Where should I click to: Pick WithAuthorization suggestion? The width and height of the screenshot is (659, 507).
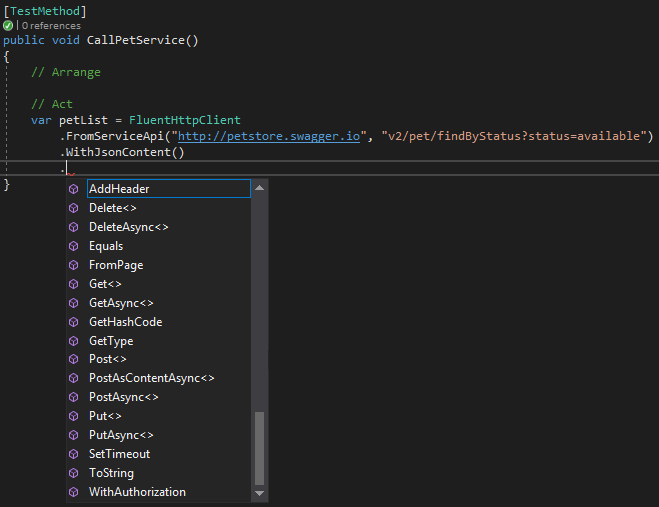137,492
